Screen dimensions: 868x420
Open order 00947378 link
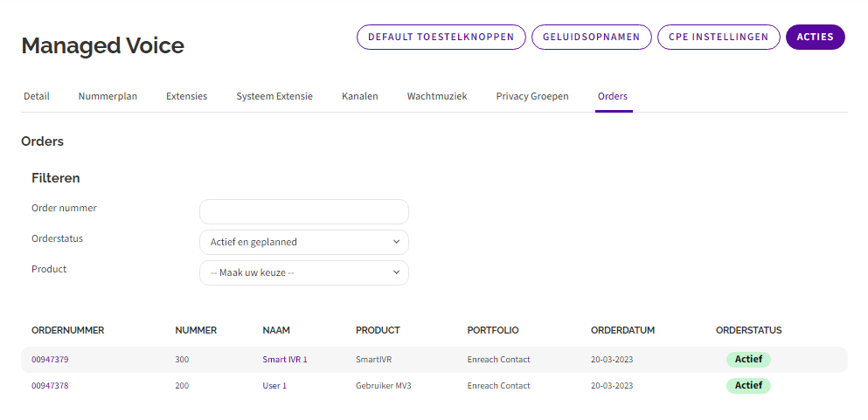50,386
